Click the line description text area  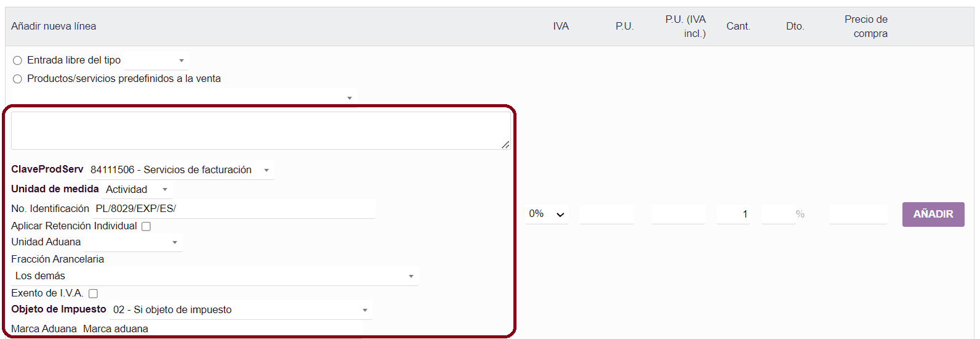pos(260,131)
